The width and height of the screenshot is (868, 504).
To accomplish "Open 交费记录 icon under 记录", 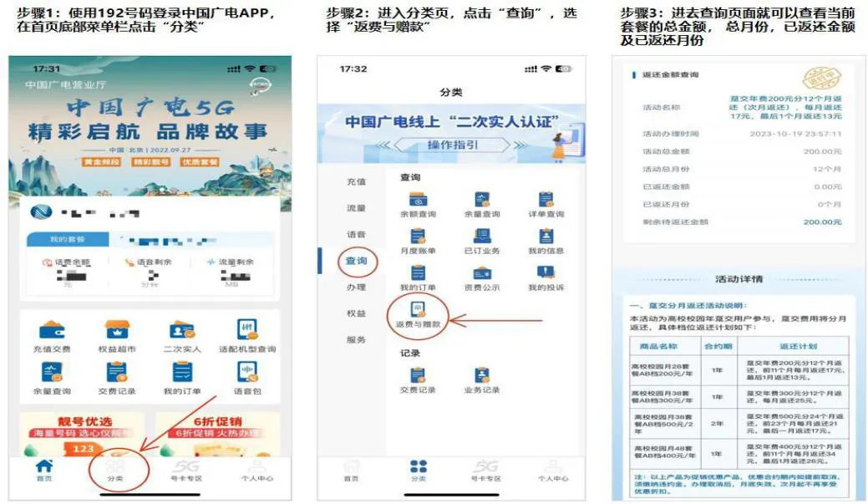I will point(418,375).
